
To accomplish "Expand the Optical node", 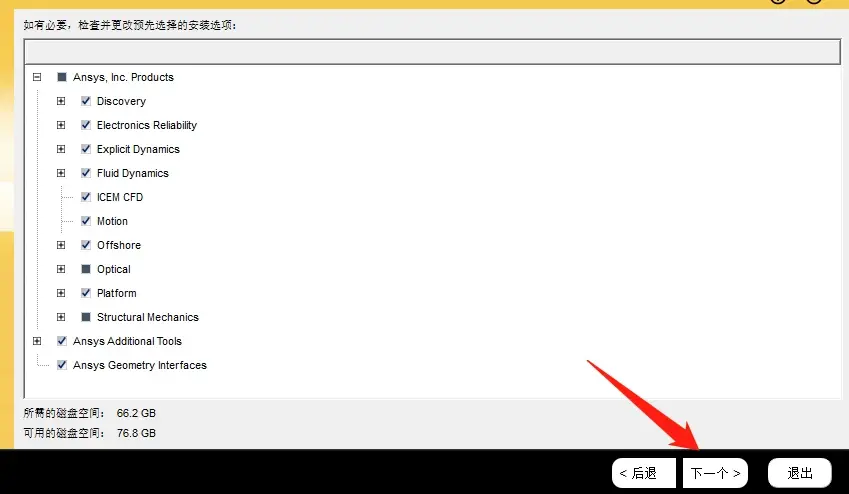I will click(x=61, y=269).
